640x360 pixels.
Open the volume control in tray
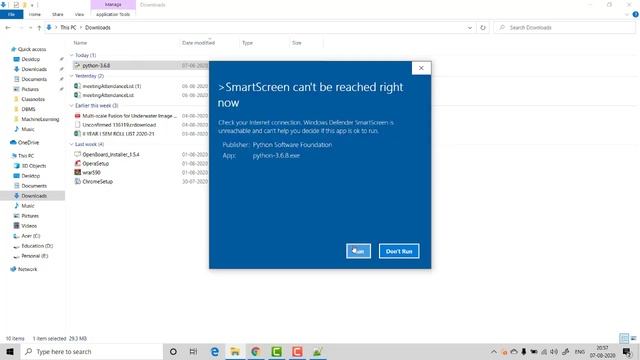(554, 351)
